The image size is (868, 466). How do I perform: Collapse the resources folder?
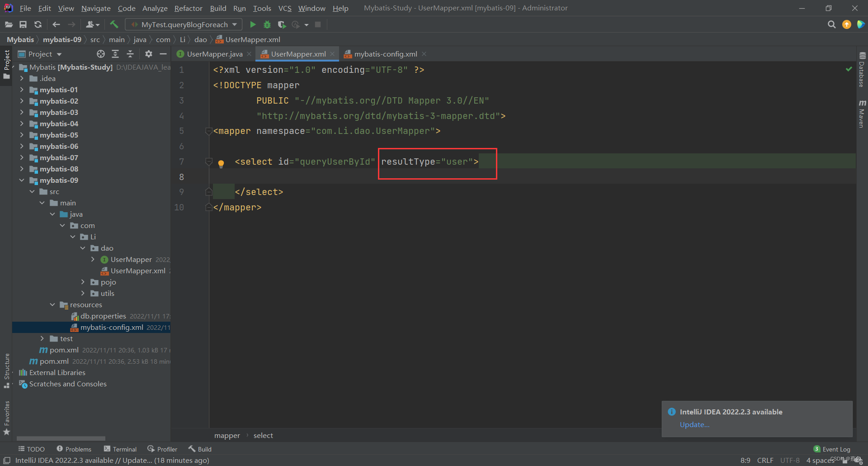(52, 304)
